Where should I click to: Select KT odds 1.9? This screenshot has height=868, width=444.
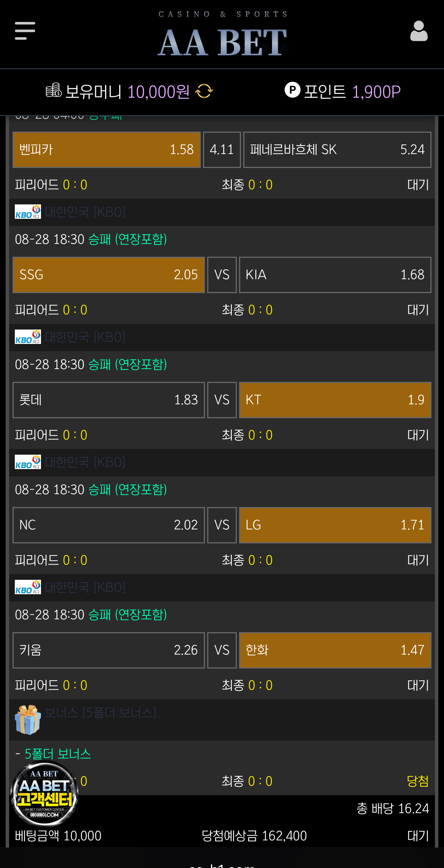335,400
